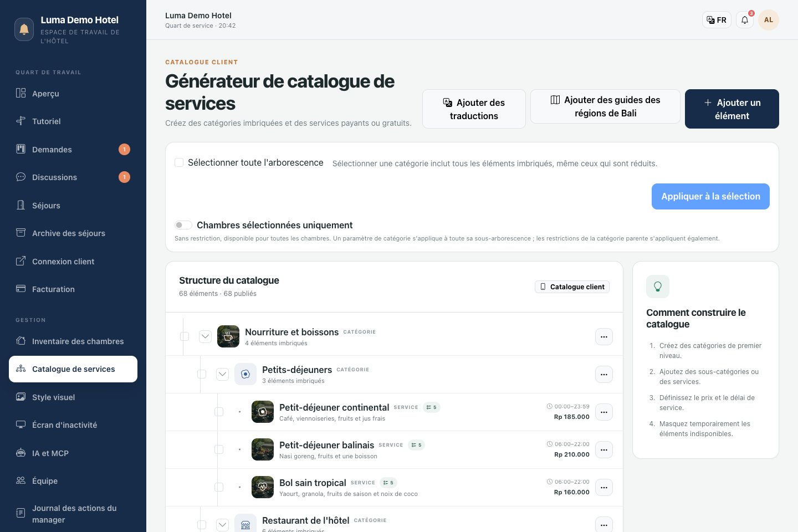This screenshot has height=532, width=798.
Task: Click the Écran d'inactivité monitor icon
Action: (x=21, y=424)
